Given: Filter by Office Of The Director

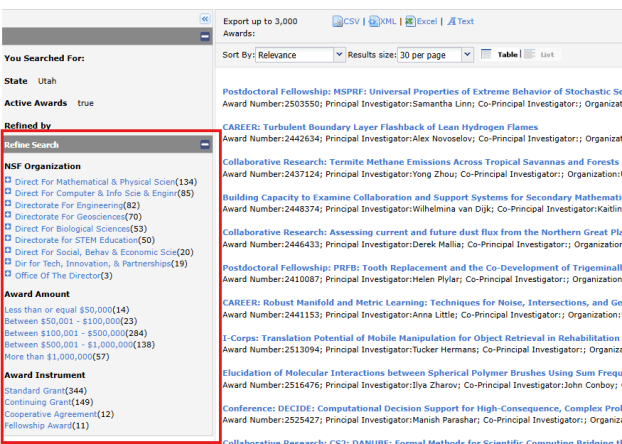Looking at the screenshot, I should [58, 275].
